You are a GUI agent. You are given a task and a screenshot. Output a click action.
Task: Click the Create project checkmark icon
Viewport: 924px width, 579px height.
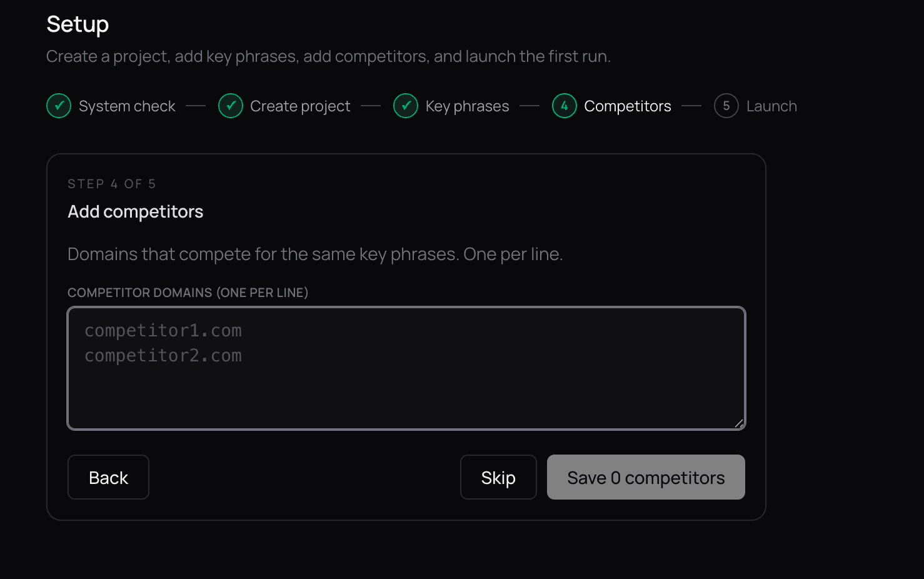pos(231,106)
